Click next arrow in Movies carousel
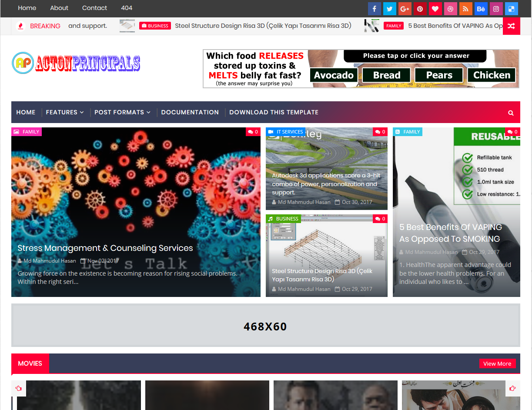 (x=512, y=388)
